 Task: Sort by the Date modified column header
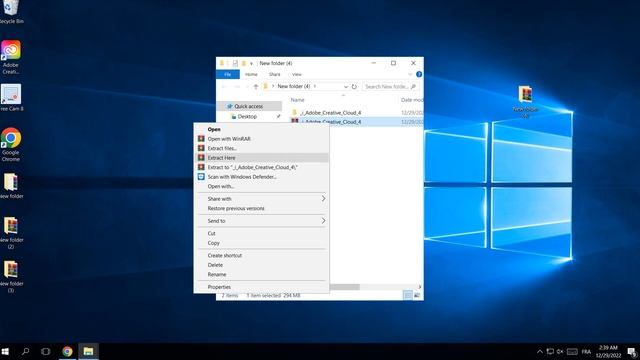[412, 100]
